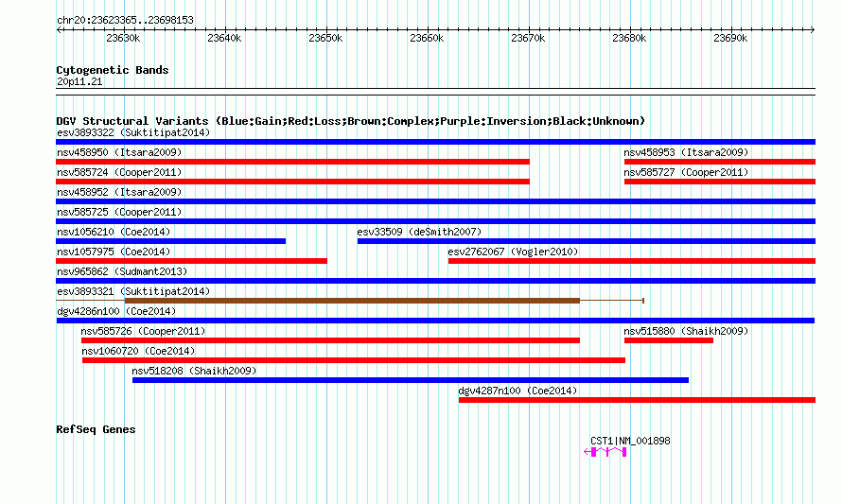Select the nsv585725 (Cooper2011) label
Image resolution: width=842 pixels, height=504 pixels.
[119, 212]
